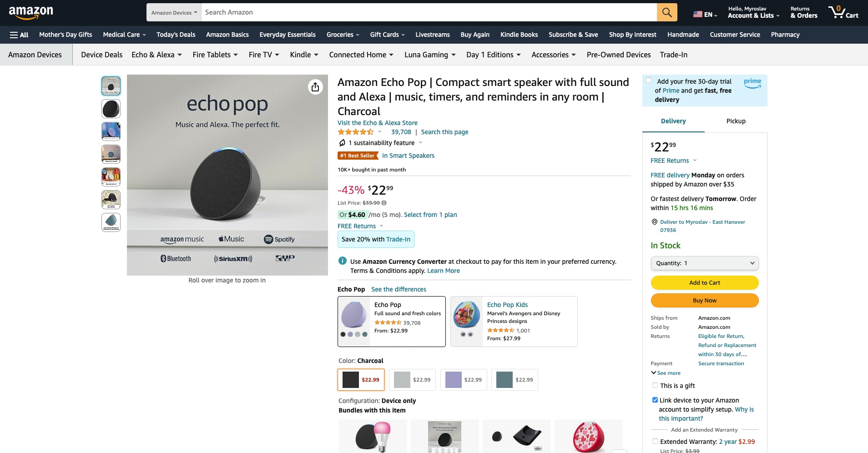868x453 pixels.
Task: Check the Prime free trial checkbox
Action: click(649, 81)
